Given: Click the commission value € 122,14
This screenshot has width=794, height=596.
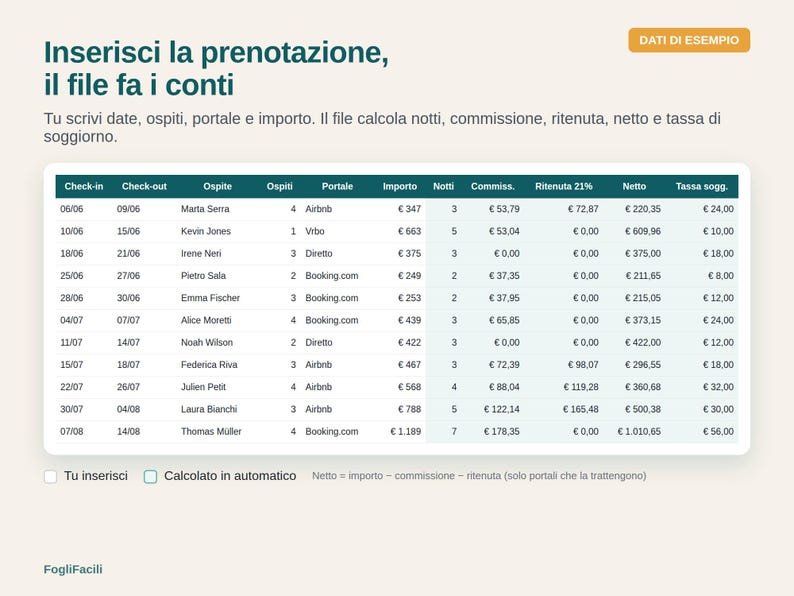Looking at the screenshot, I should pos(501,409).
